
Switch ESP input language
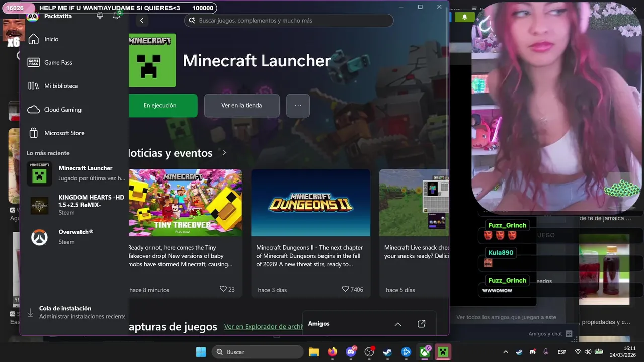point(562,352)
